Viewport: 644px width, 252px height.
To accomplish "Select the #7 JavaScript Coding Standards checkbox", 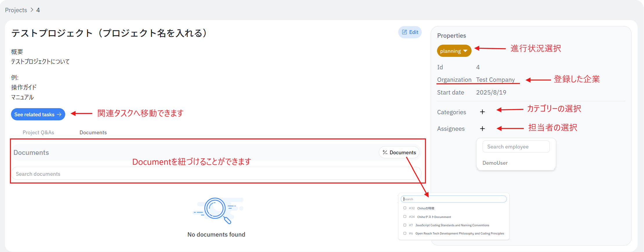I will [405, 225].
